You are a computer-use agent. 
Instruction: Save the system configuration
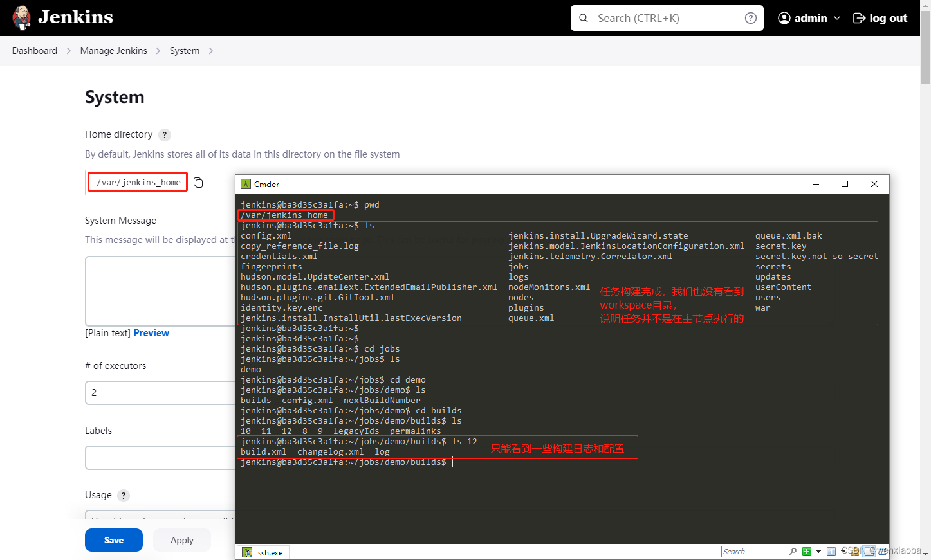[114, 540]
